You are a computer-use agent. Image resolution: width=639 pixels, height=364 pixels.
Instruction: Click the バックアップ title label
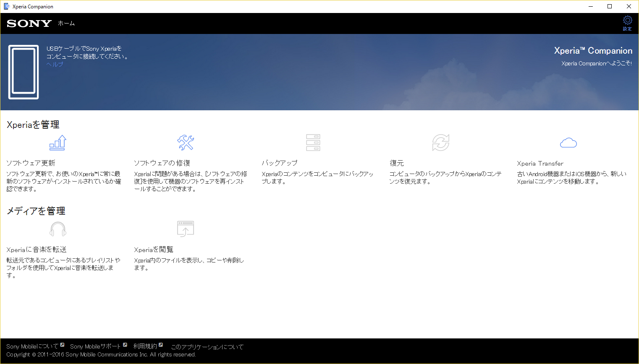point(279,163)
